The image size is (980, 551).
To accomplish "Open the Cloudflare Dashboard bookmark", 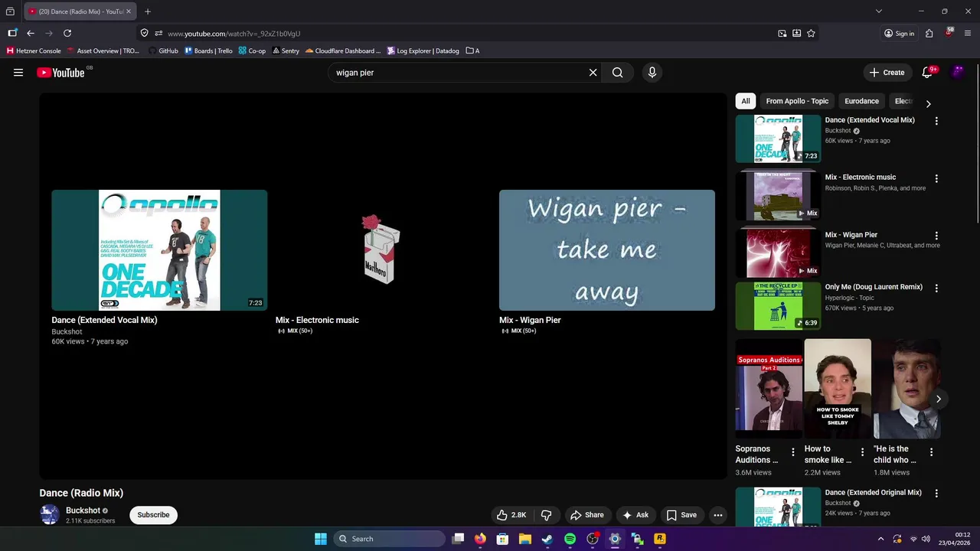I will point(342,51).
